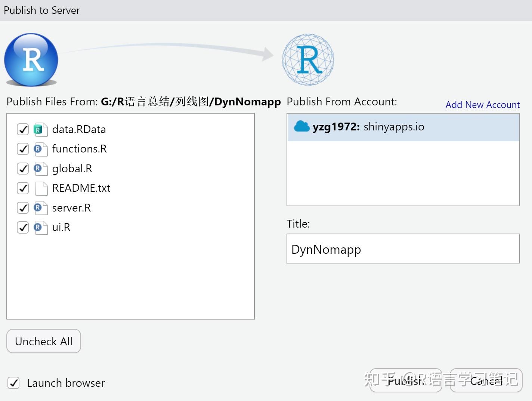This screenshot has width=532, height=401.
Task: Click the plain file icon beside README.txt
Action: point(41,188)
